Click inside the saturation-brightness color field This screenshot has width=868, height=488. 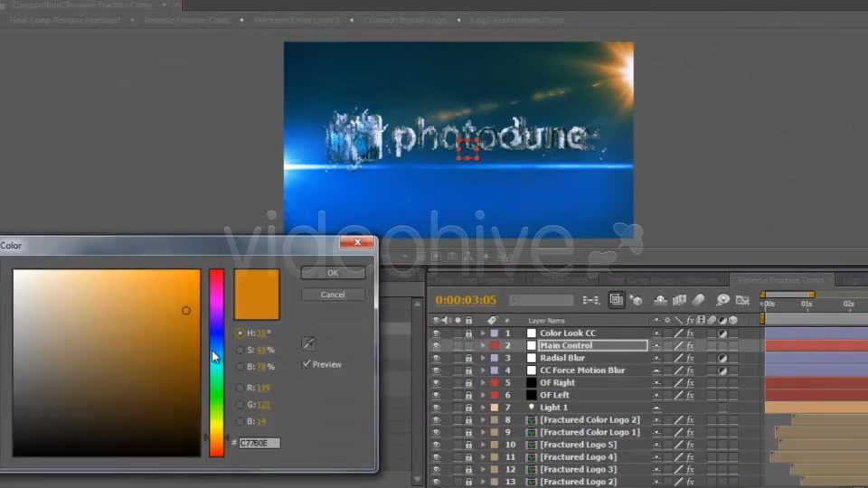[107, 363]
